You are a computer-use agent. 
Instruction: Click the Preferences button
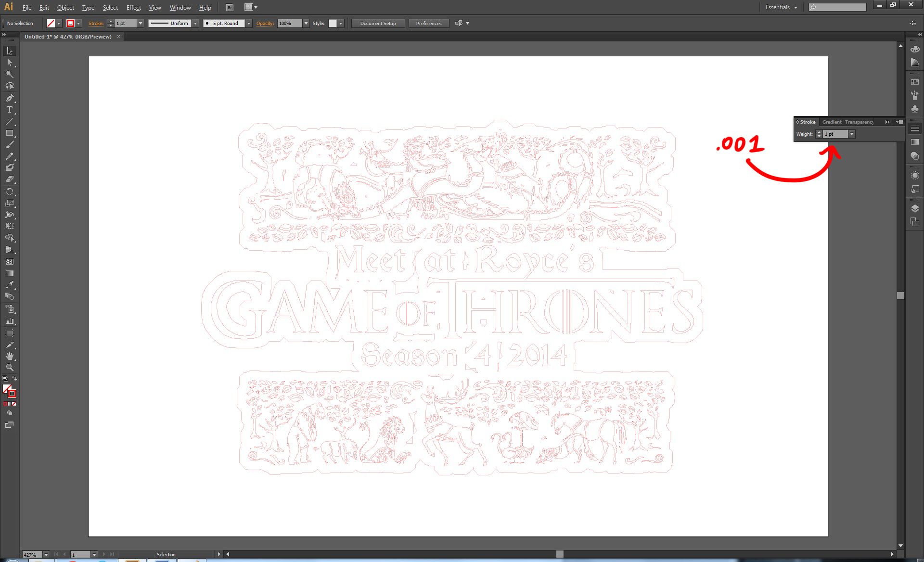point(428,24)
